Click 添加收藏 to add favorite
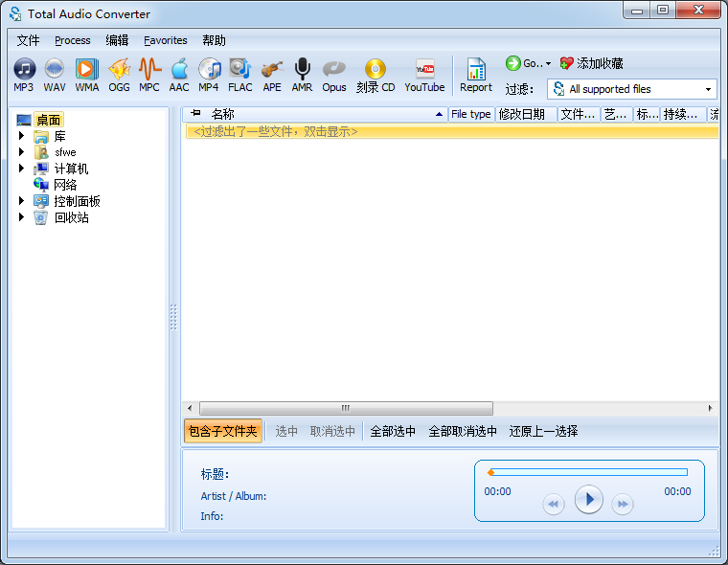This screenshot has height=565, width=728. (592, 63)
